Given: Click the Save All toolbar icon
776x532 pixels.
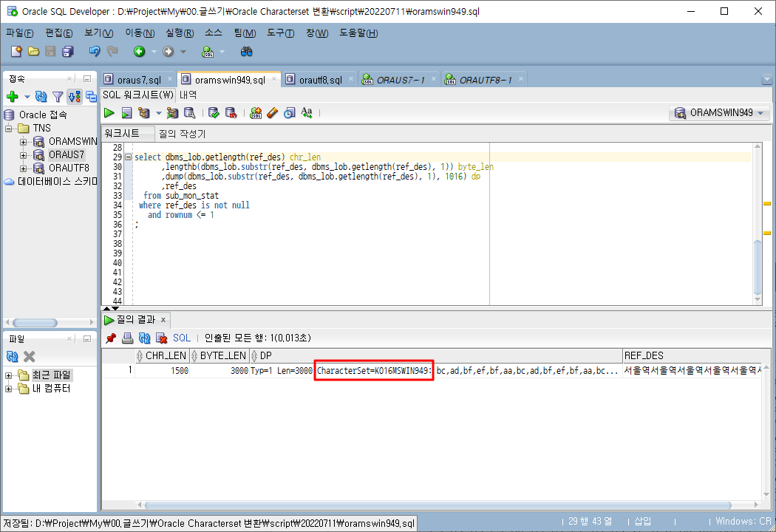Looking at the screenshot, I should click(68, 51).
